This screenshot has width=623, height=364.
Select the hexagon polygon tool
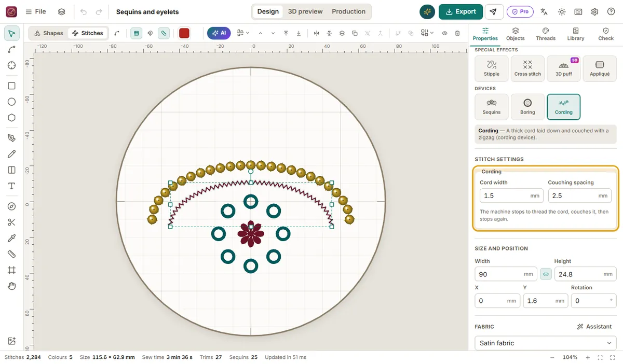[x=11, y=118]
